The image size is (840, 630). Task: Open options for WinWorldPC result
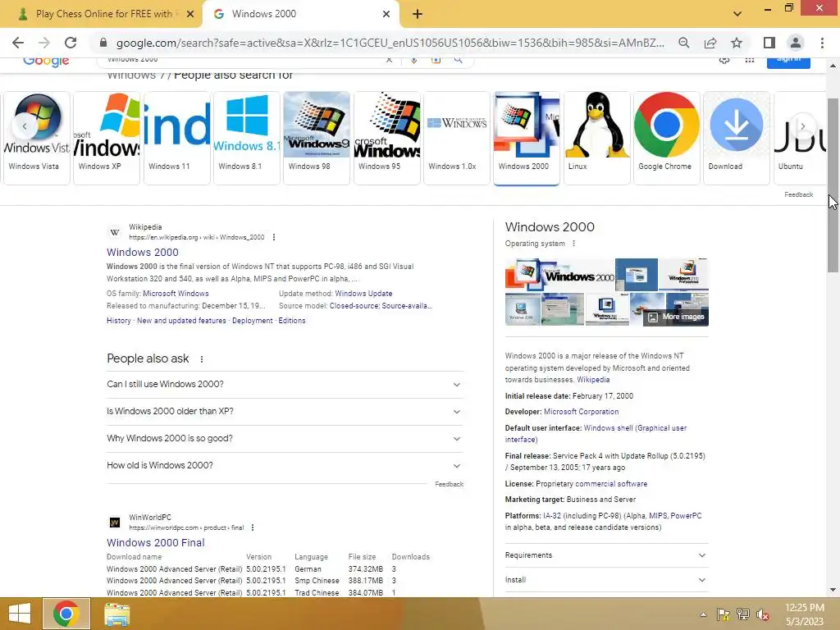(253, 527)
